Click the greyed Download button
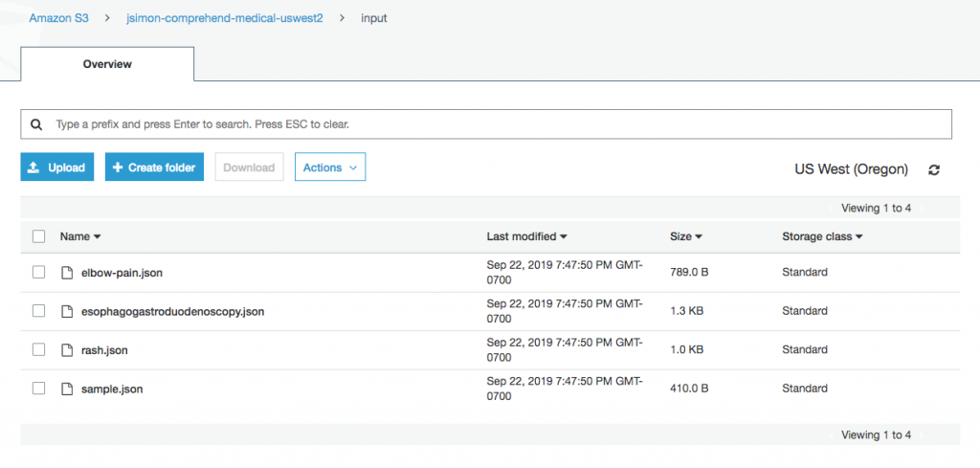Image resolution: width=980 pixels, height=468 pixels. coord(250,167)
